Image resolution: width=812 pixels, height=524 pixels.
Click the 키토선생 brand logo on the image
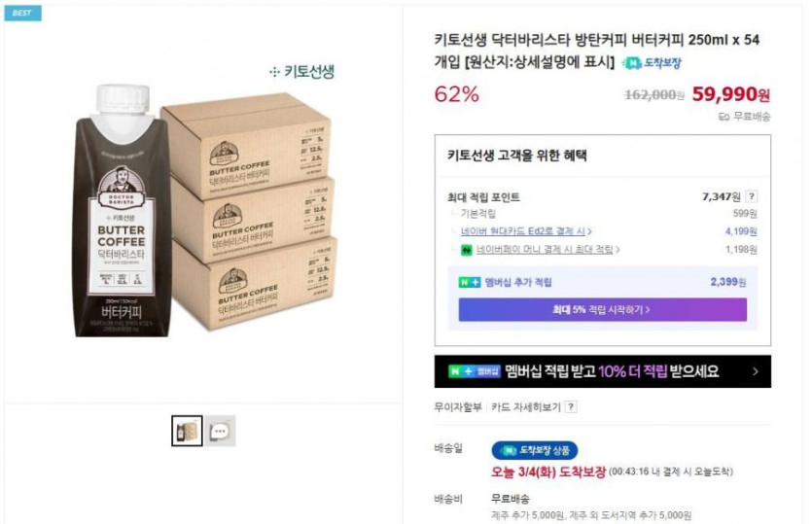coord(301,71)
